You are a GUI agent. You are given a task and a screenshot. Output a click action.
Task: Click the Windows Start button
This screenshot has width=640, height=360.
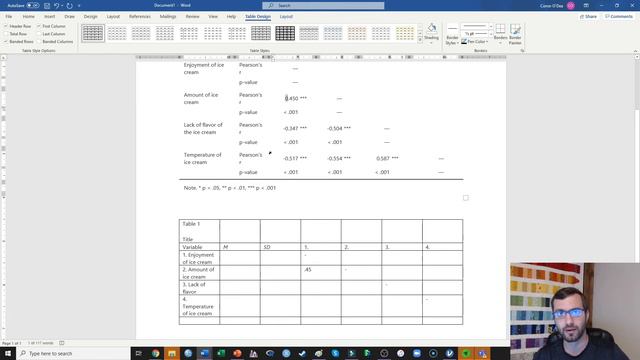8,353
